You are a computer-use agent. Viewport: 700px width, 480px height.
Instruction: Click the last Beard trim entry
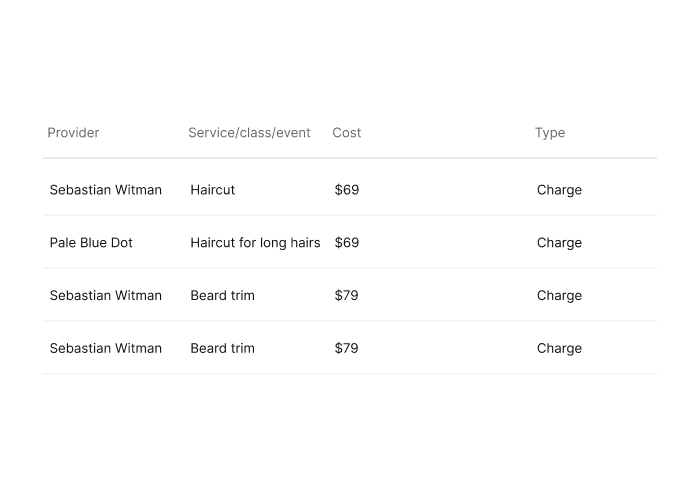[222, 348]
